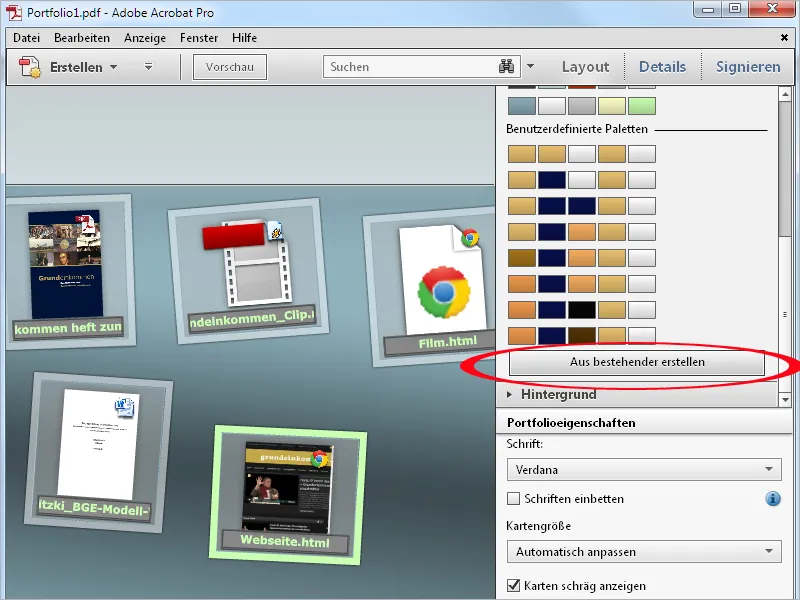
Task: Open the Kartengröße Automatisch anpassen dropdown
Action: 644,552
